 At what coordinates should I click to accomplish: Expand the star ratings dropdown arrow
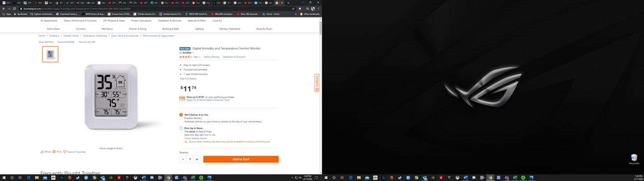click(x=199, y=57)
